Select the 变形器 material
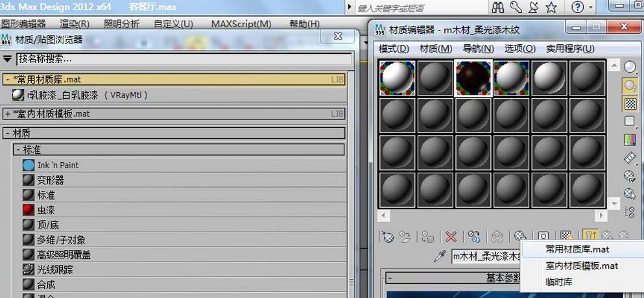The width and height of the screenshot is (644, 298). tap(184, 180)
